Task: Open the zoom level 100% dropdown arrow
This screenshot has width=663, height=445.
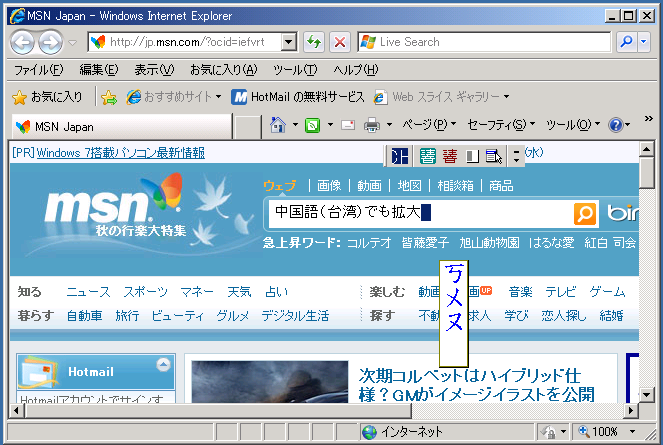Action: pyautogui.click(x=633, y=431)
